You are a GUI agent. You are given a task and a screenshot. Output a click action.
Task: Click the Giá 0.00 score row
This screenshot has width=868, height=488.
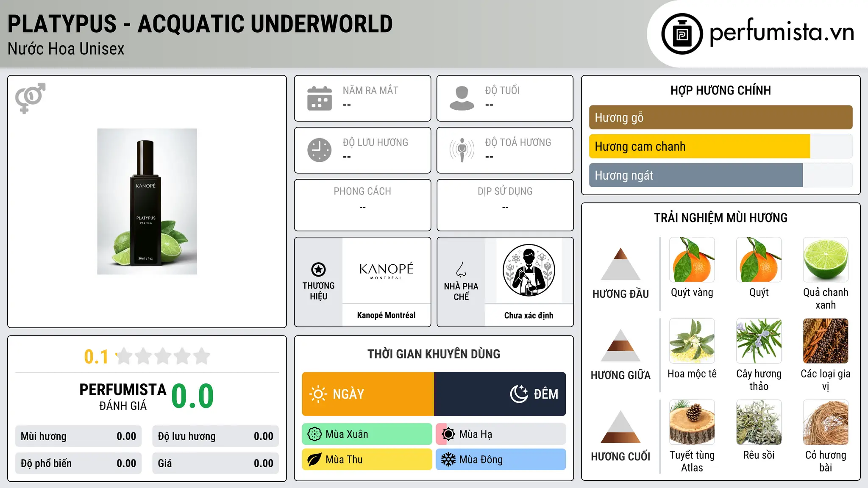click(216, 463)
